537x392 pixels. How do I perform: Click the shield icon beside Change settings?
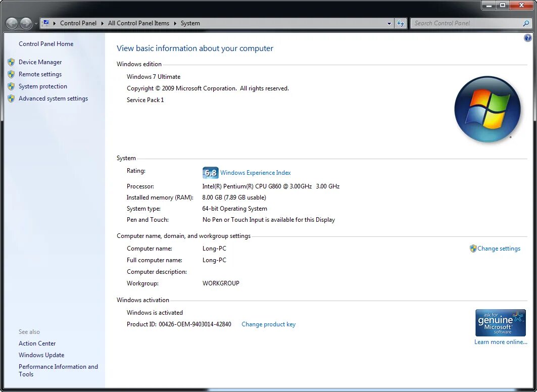click(x=473, y=249)
